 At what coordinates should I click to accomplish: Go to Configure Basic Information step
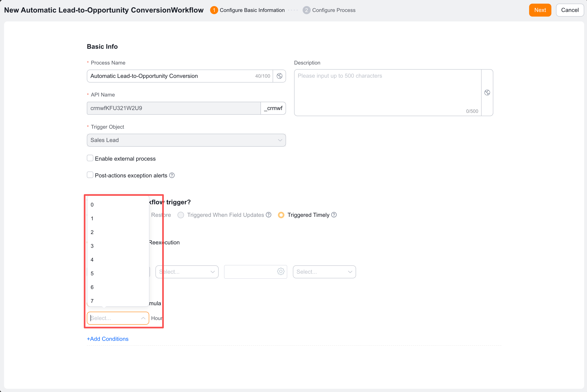(x=247, y=10)
